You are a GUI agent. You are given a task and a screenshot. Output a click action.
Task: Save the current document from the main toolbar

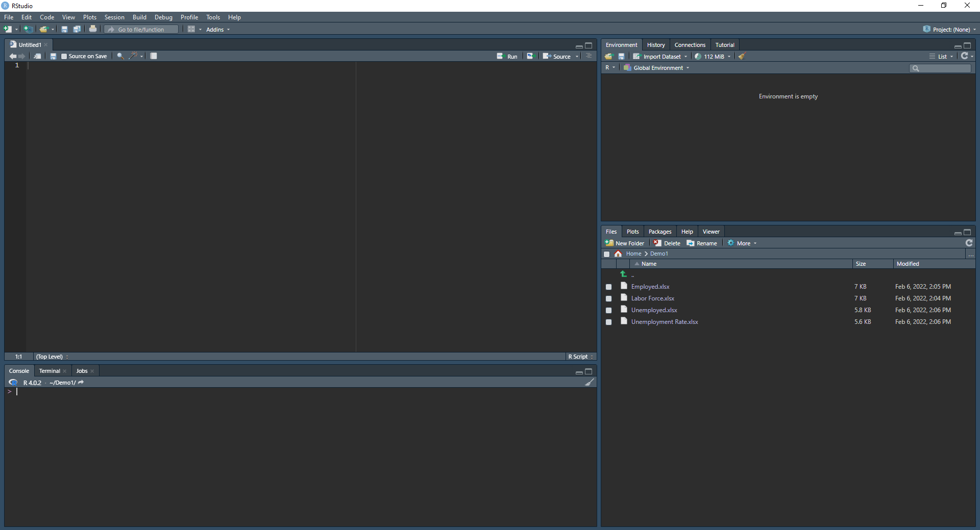pos(64,29)
